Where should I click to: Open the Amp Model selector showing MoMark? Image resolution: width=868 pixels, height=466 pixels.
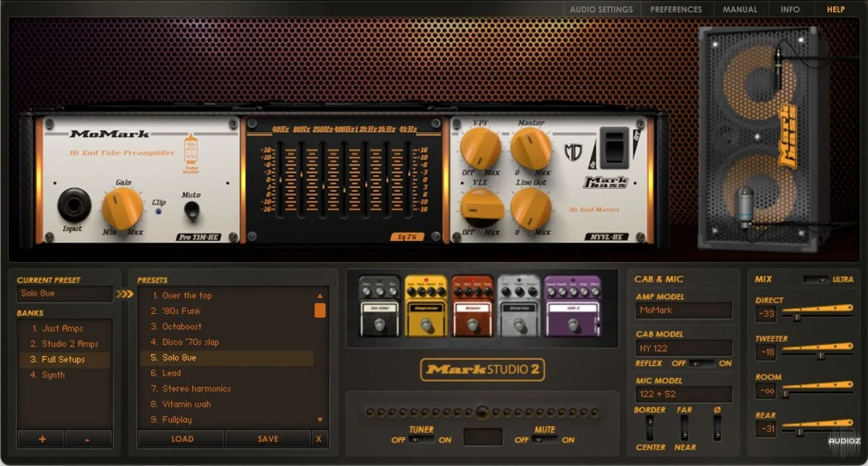684,310
